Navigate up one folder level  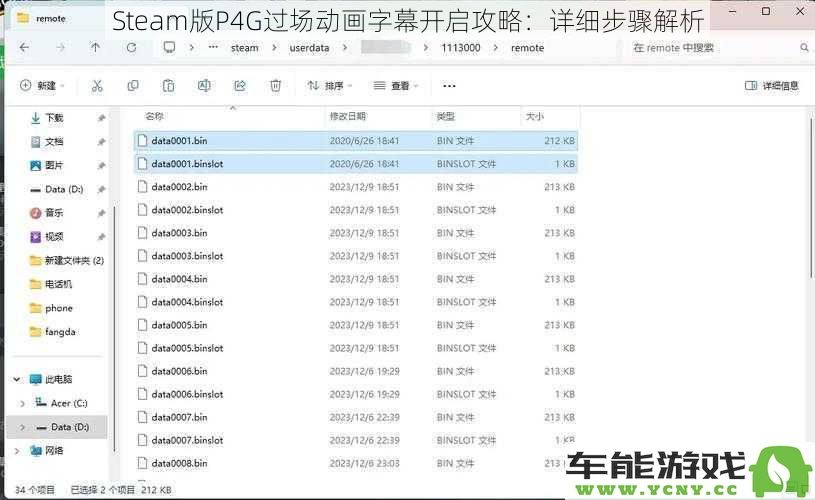pyautogui.click(x=95, y=48)
